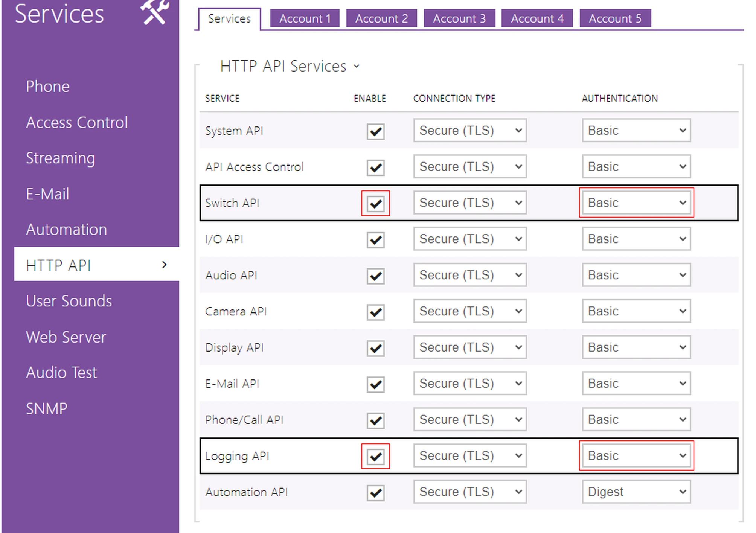The width and height of the screenshot is (756, 533).
Task: Toggle the E-Mail API enable checkbox
Action: tap(375, 384)
